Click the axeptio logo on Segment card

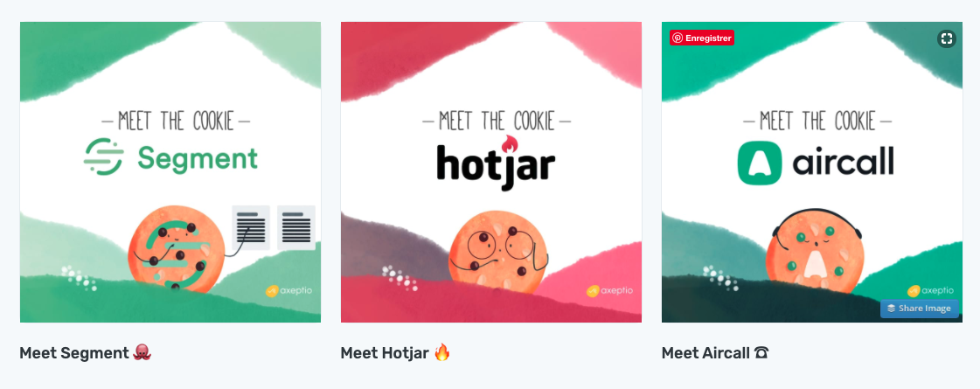pyautogui.click(x=288, y=291)
